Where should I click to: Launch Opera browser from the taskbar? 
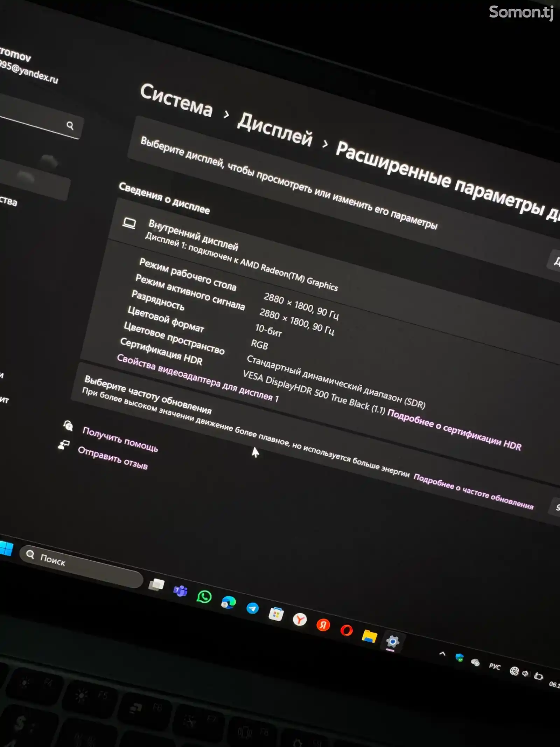coord(346,631)
